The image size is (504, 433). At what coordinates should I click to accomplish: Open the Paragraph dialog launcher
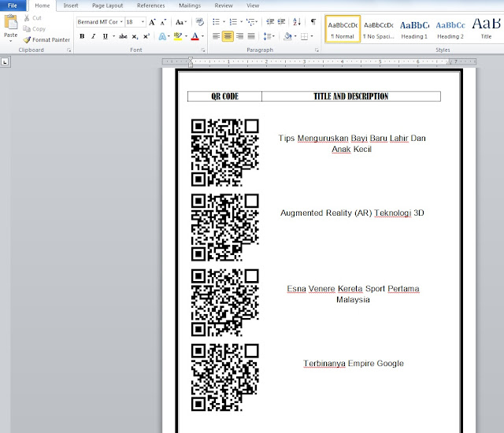(x=317, y=50)
